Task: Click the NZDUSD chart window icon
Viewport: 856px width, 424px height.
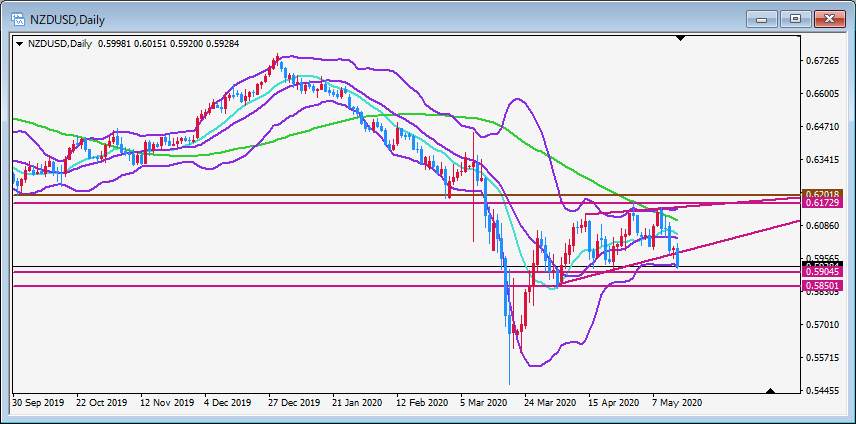Action: tap(18, 20)
